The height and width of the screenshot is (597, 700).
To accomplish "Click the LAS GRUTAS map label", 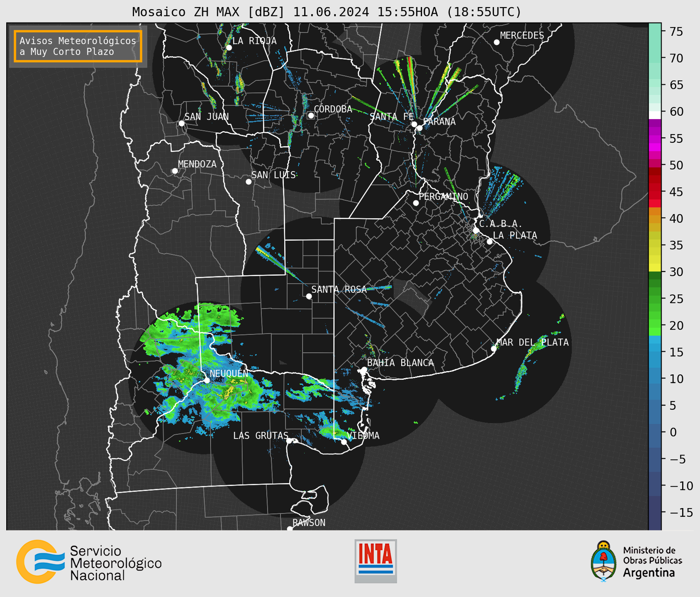I will click(x=261, y=436).
